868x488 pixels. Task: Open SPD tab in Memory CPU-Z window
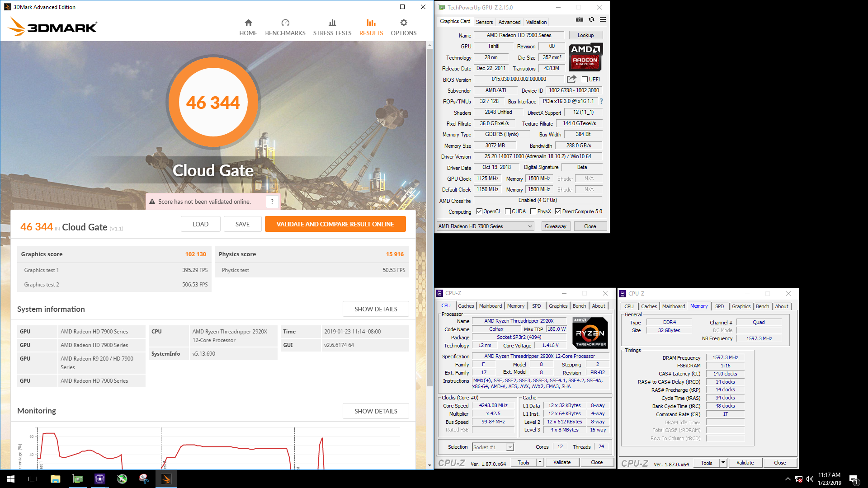tap(719, 306)
